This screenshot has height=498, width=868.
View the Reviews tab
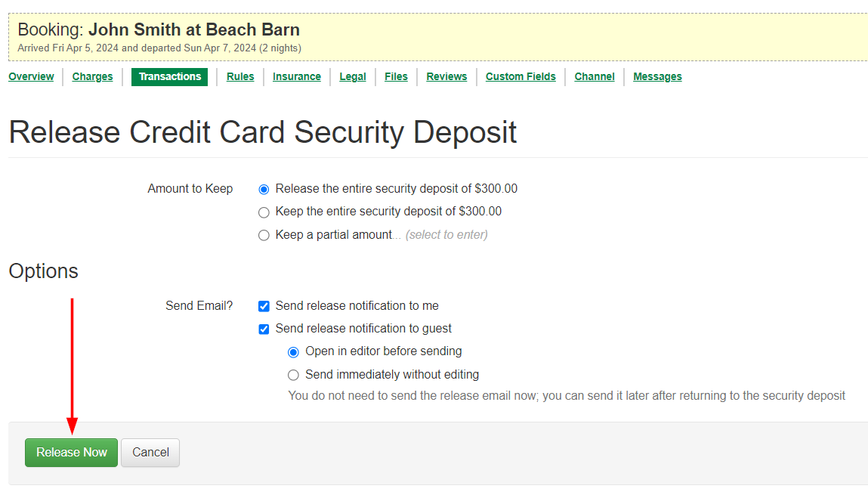[446, 76]
